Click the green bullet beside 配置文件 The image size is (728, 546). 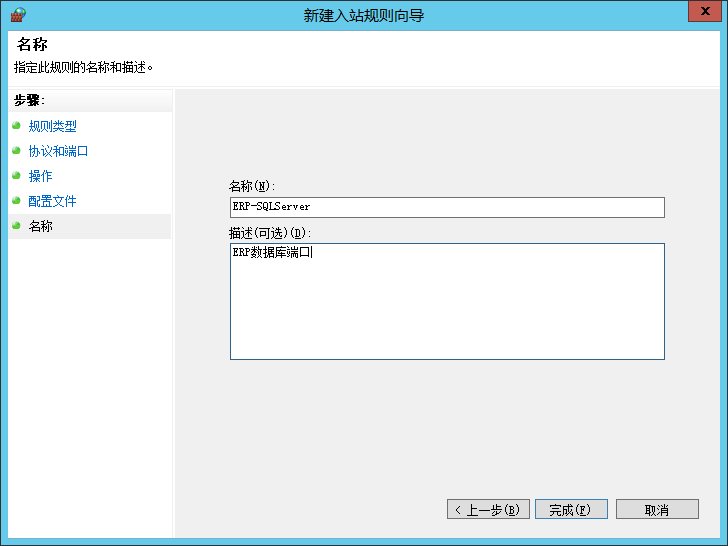coord(16,201)
